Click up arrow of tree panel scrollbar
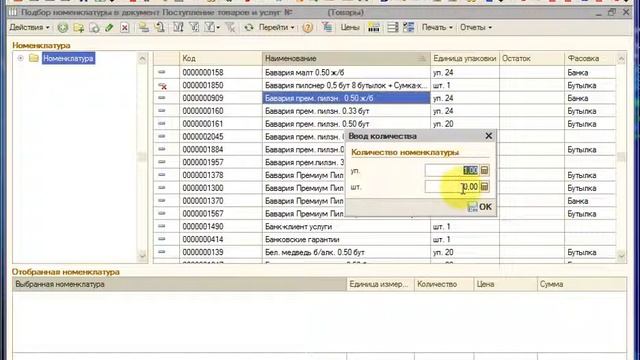The image size is (640, 360). (x=142, y=59)
